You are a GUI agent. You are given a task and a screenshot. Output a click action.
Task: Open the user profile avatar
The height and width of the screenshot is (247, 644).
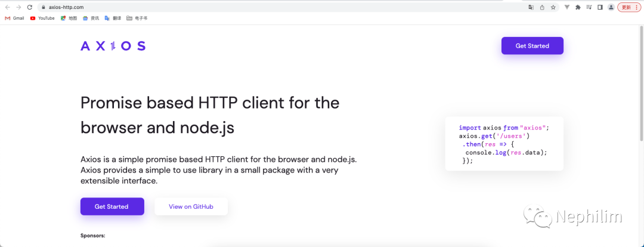[611, 7]
